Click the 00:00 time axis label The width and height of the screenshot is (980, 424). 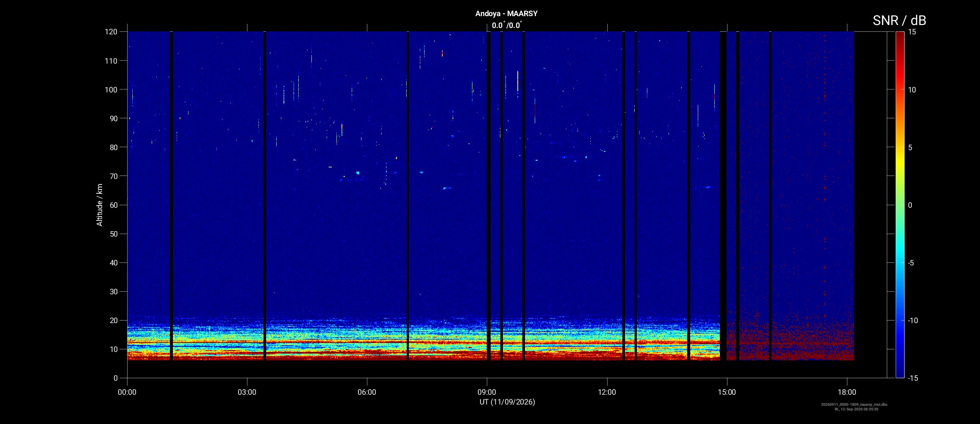[x=127, y=392]
